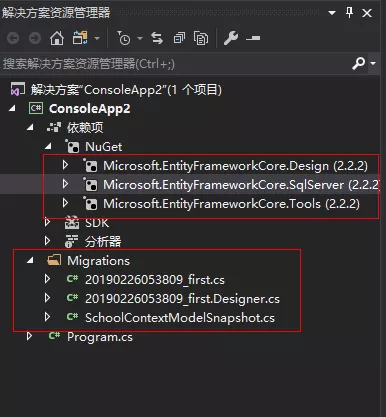Toggle Show All Files
The image size is (386, 417).
pyautogui.click(x=201, y=38)
